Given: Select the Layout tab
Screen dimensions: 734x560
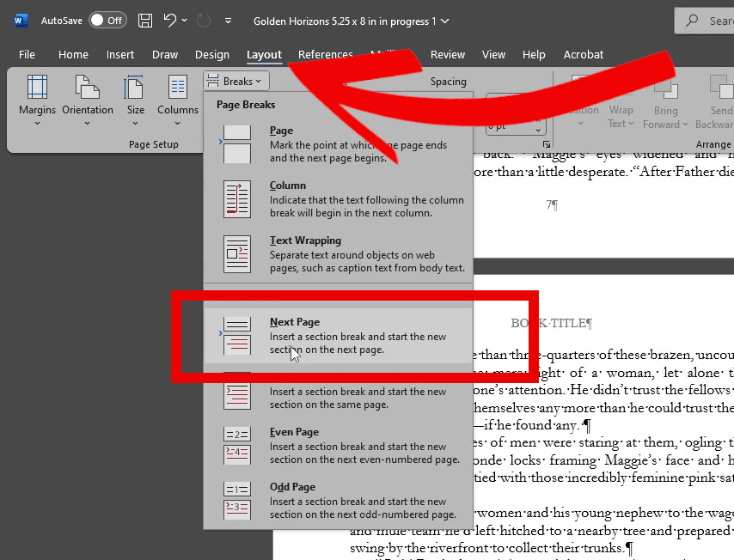Looking at the screenshot, I should tap(264, 55).
